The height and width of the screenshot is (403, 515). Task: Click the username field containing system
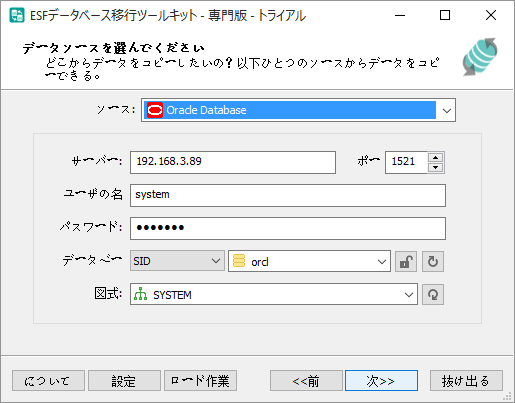(x=288, y=195)
